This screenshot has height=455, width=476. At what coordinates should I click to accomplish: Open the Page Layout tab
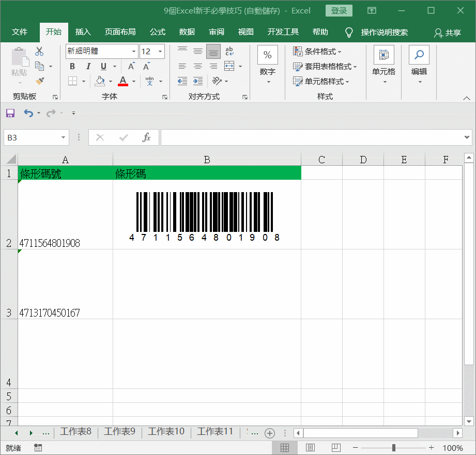(x=120, y=32)
